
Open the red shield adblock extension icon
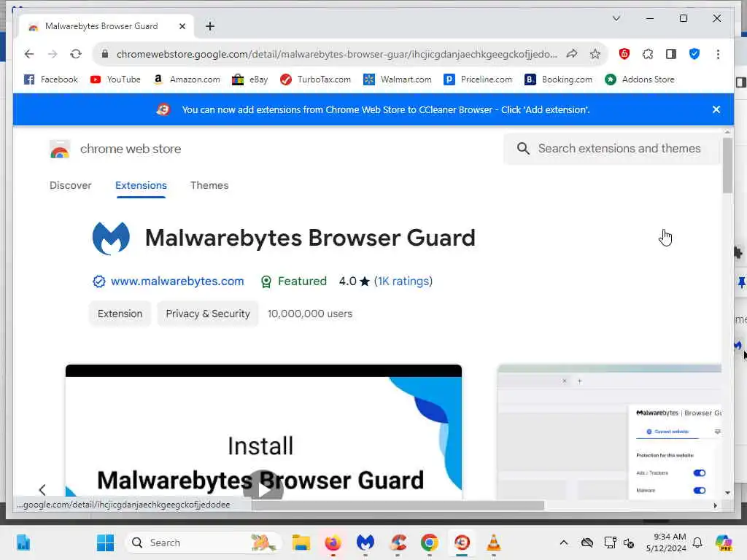tap(624, 54)
